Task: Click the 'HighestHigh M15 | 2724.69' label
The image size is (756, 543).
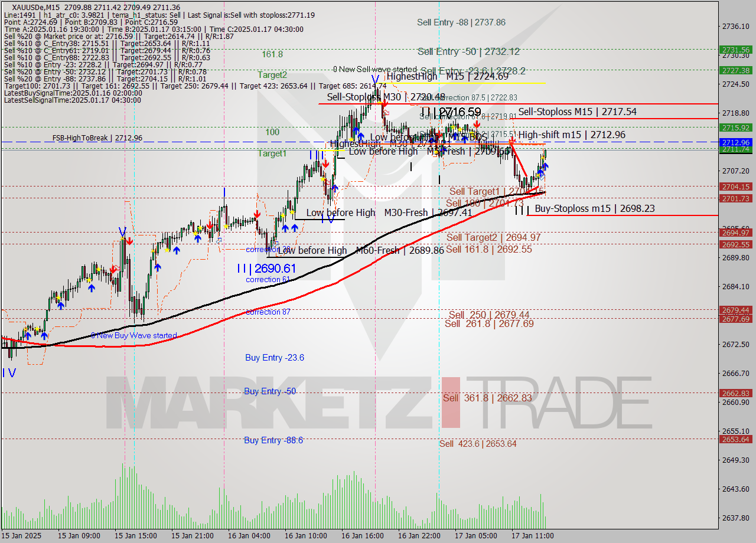Action: pos(447,76)
